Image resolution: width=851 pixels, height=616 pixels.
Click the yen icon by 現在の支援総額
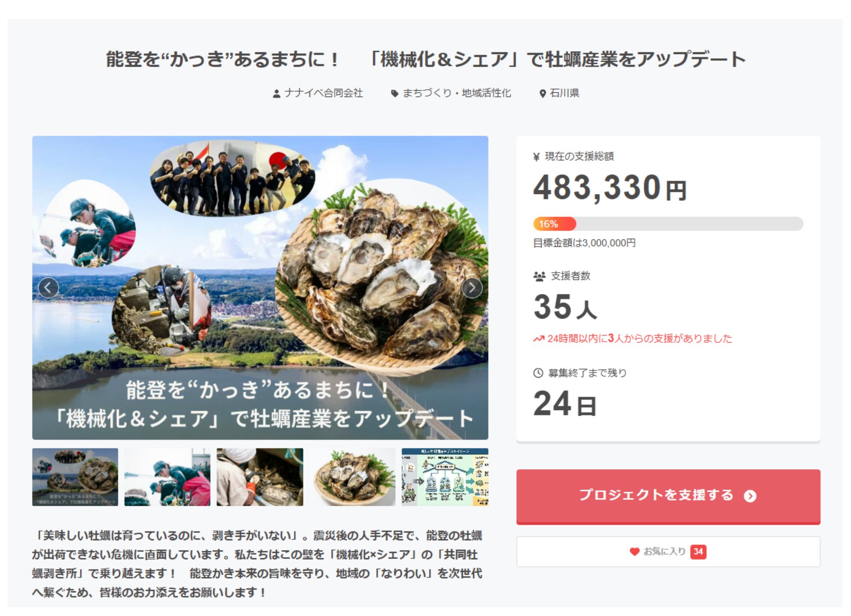click(x=537, y=157)
